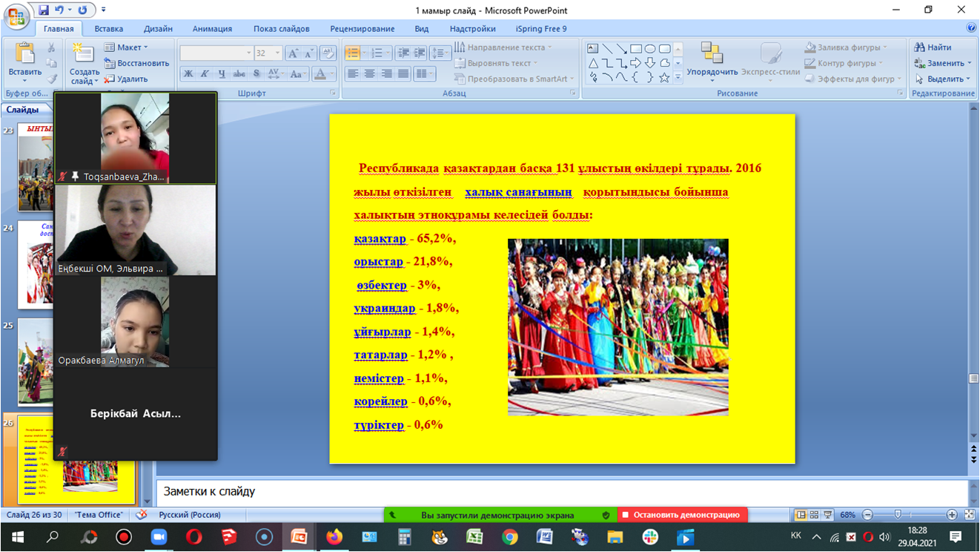The image size is (980, 552).
Task: Switch to Slide Sorter view in status bar
Action: [814, 515]
